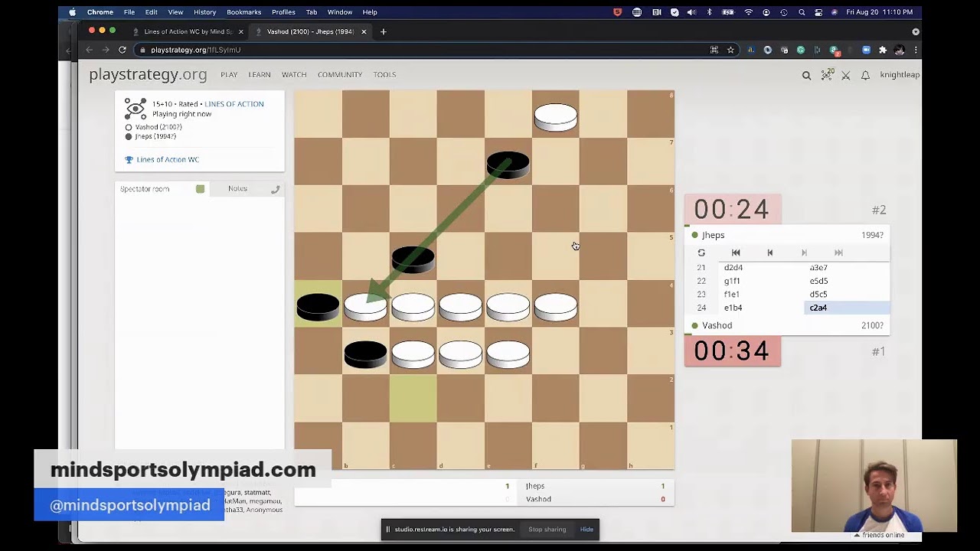Open player Jheps (1994?) profile in game info

pyautogui.click(x=155, y=136)
